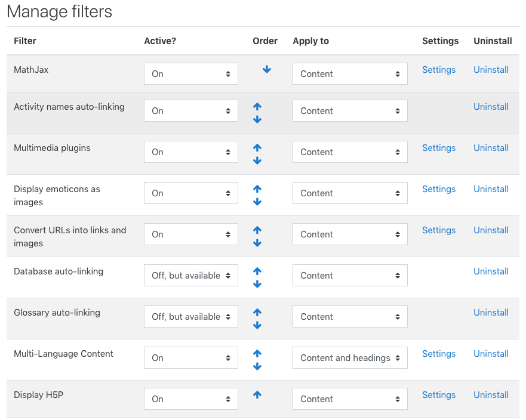
Task: Move Display emoticons as images up
Action: 257,189
